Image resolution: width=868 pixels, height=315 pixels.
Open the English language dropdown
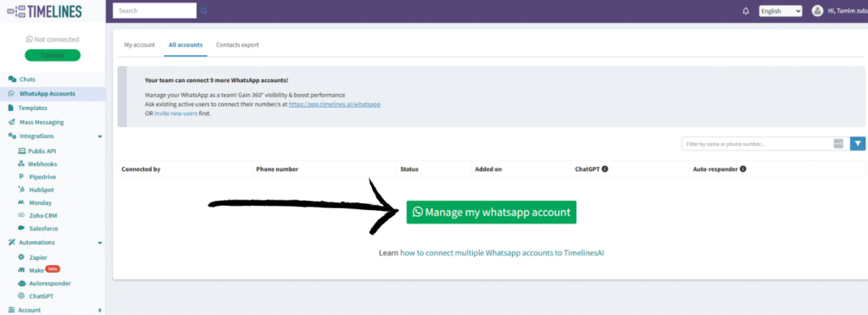781,10
